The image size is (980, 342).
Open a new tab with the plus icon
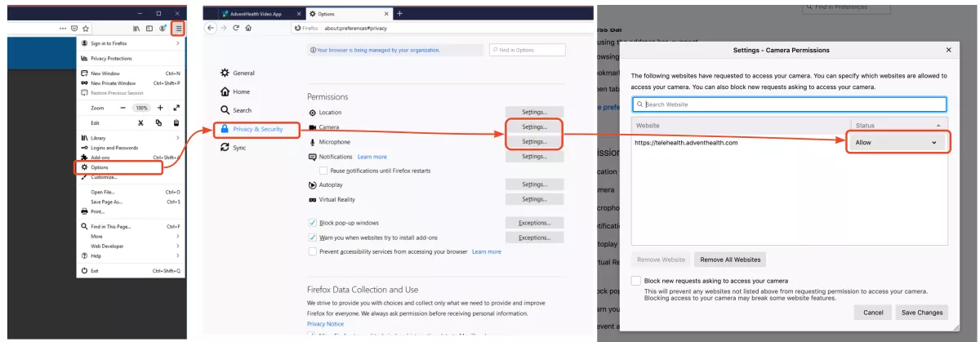coord(399,14)
